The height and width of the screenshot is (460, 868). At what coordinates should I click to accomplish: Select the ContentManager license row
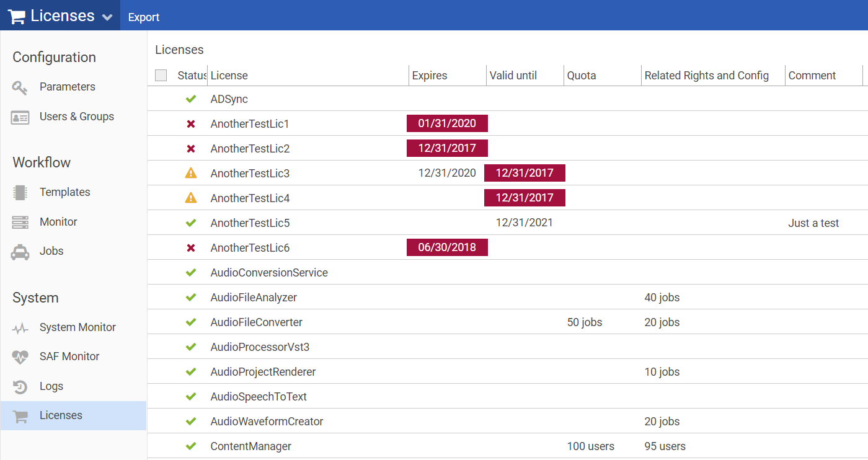click(250, 446)
